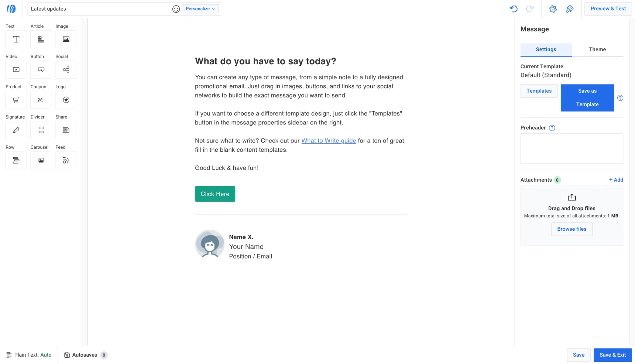Viewport: 635px width, 364px height.
Task: Pick the Video block icon
Action: (16, 70)
